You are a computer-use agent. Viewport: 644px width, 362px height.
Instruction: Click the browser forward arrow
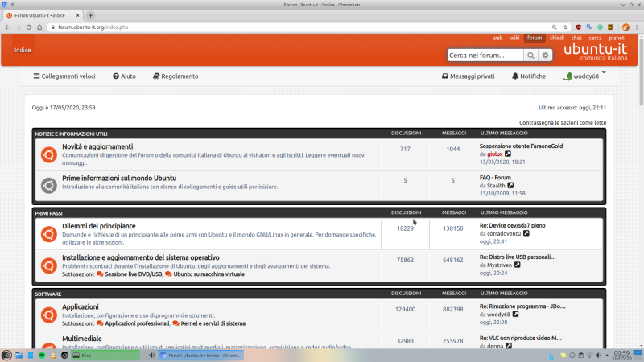(x=18, y=27)
